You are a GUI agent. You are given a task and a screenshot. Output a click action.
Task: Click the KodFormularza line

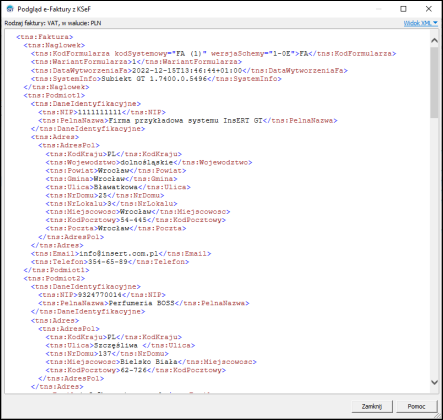pyautogui.click(x=214, y=53)
